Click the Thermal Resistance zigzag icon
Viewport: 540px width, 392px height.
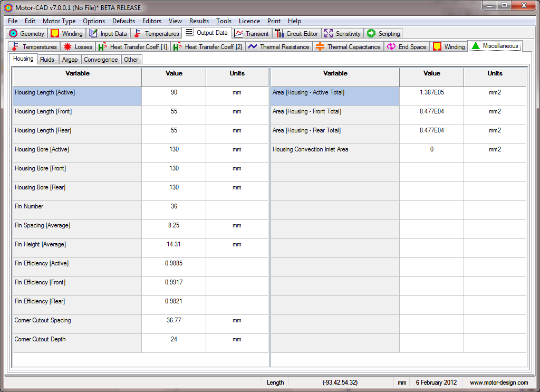(x=253, y=46)
